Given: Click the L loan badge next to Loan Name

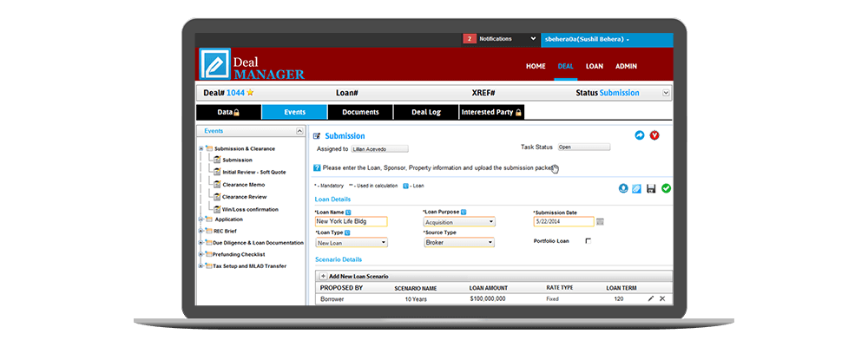Looking at the screenshot, I should (348, 212).
